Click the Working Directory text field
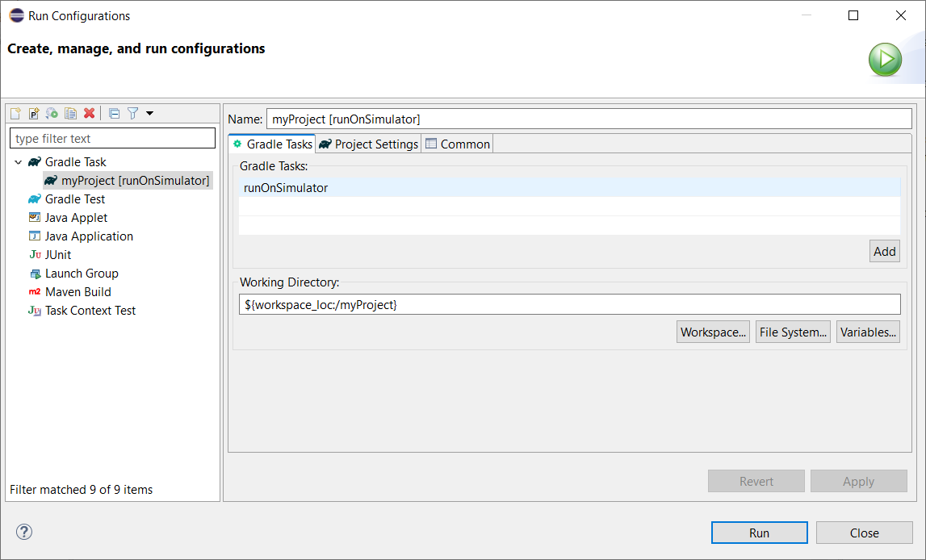Viewport: 926px width, 560px height. pos(569,304)
